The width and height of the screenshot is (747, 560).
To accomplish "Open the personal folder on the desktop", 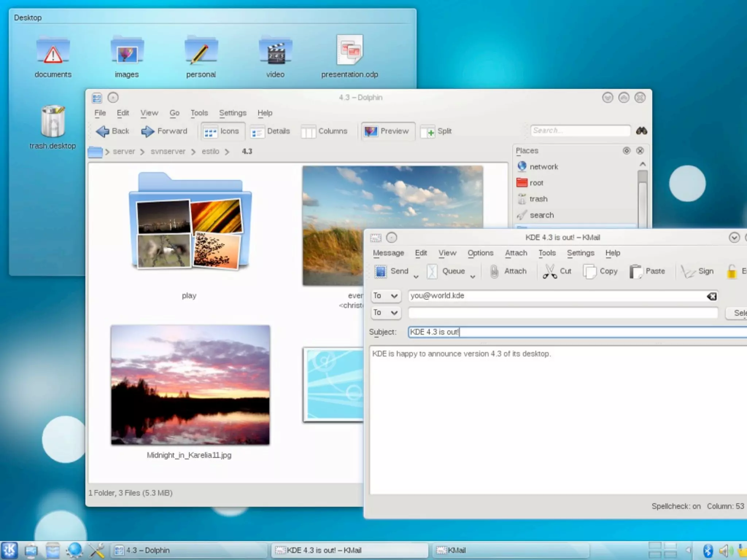I will tap(201, 57).
